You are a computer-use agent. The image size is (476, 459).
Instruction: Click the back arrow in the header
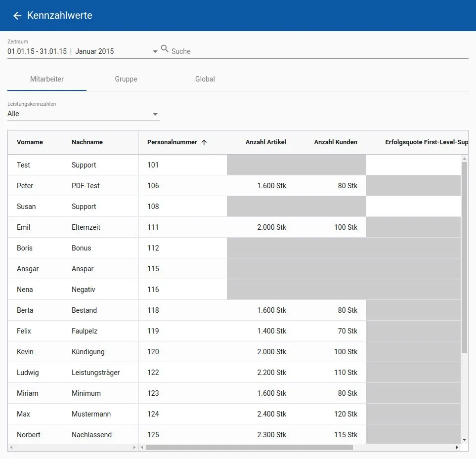pos(17,15)
